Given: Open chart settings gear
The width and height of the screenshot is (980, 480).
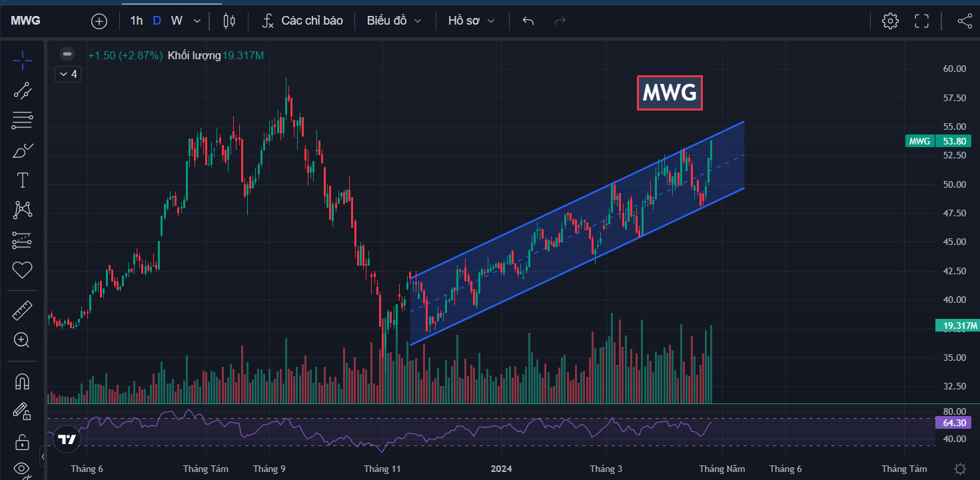Looking at the screenshot, I should pos(889,21).
